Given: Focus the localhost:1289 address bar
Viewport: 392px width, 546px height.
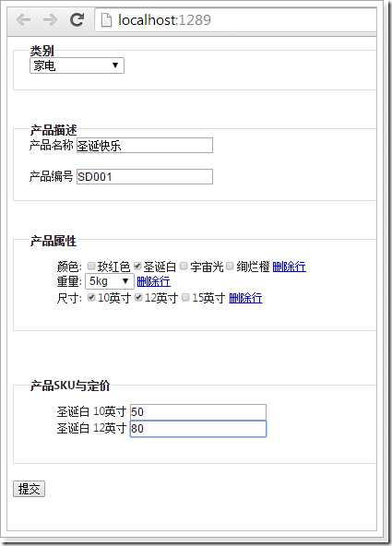Looking at the screenshot, I should pyautogui.click(x=235, y=20).
